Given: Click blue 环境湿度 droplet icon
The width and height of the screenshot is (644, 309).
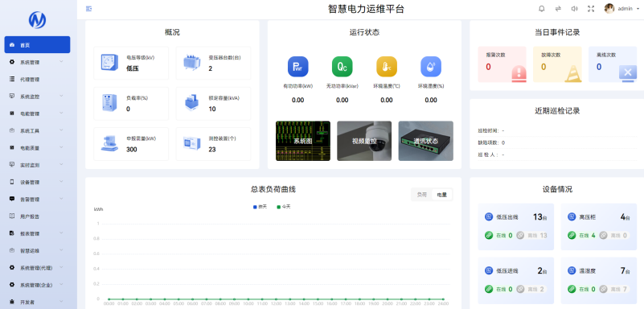Looking at the screenshot, I should pos(431,67).
